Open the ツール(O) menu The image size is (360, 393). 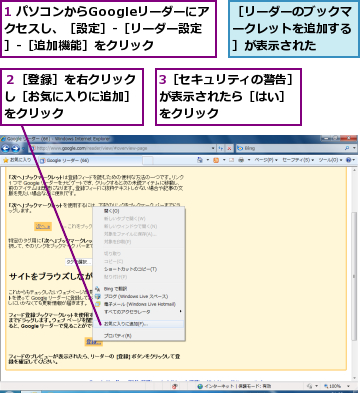tap(330, 160)
